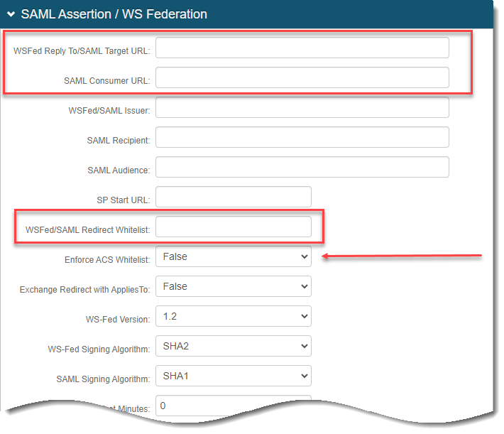Collapse the SAML Assertion section chevron
This screenshot has width=504, height=434.
click(11, 14)
